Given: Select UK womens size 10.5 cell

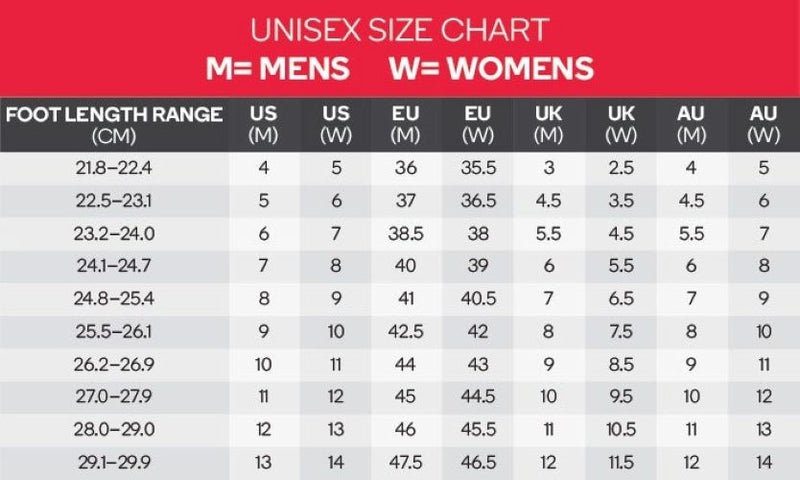Looking at the screenshot, I should click(x=621, y=428).
